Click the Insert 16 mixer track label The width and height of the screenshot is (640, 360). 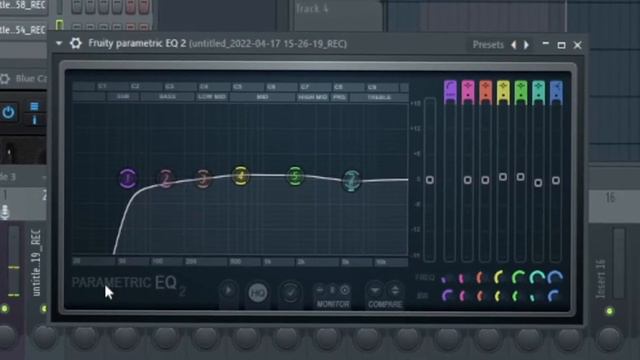coord(600,279)
